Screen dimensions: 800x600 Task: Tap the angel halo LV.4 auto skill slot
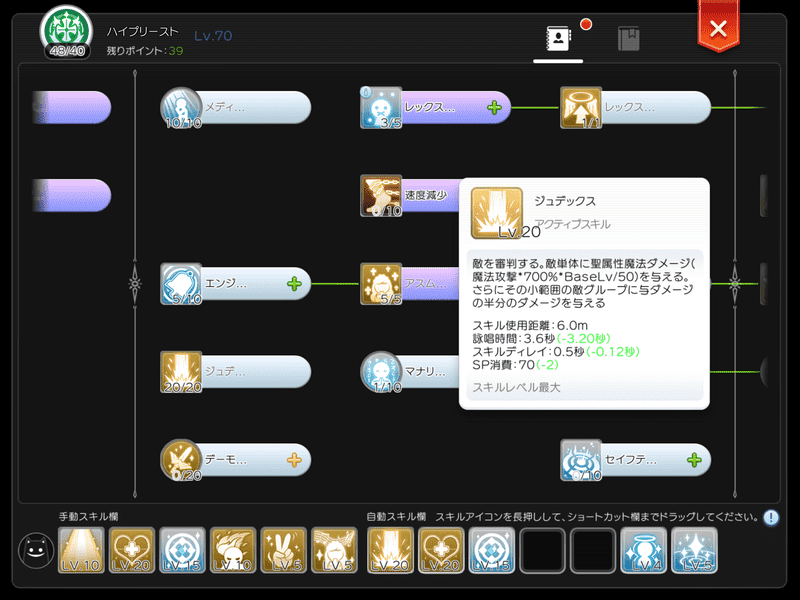(644, 550)
